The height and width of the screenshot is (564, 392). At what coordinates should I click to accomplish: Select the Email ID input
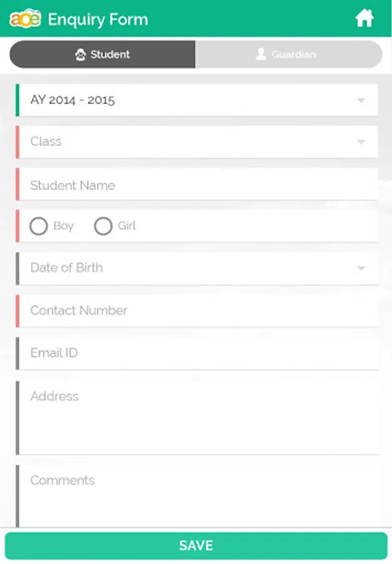[197, 353]
